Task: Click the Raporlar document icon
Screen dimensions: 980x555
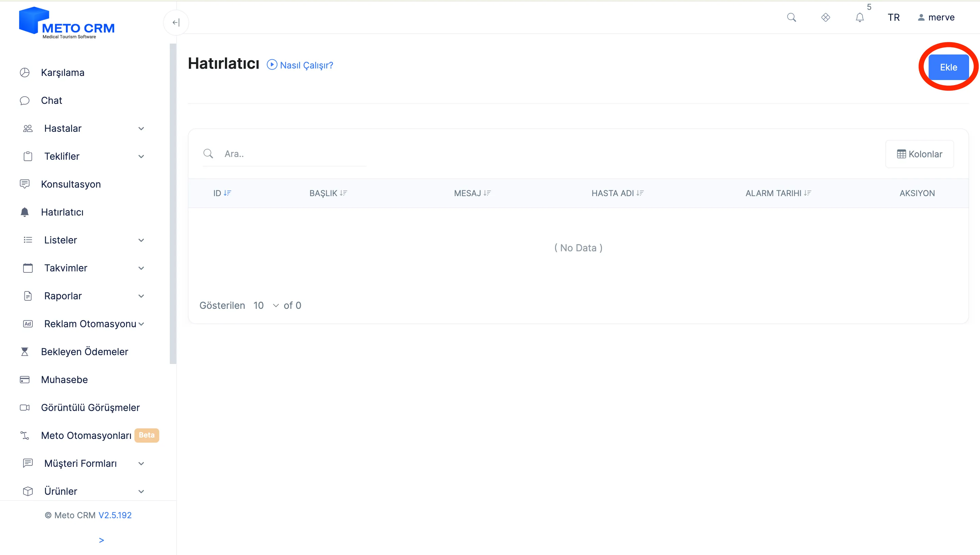Action: tap(28, 296)
